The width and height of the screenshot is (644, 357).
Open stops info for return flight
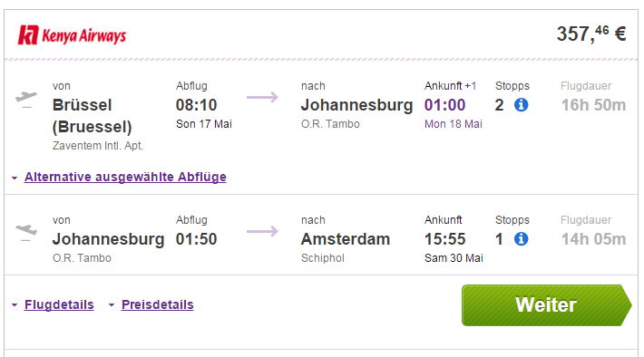point(522,239)
